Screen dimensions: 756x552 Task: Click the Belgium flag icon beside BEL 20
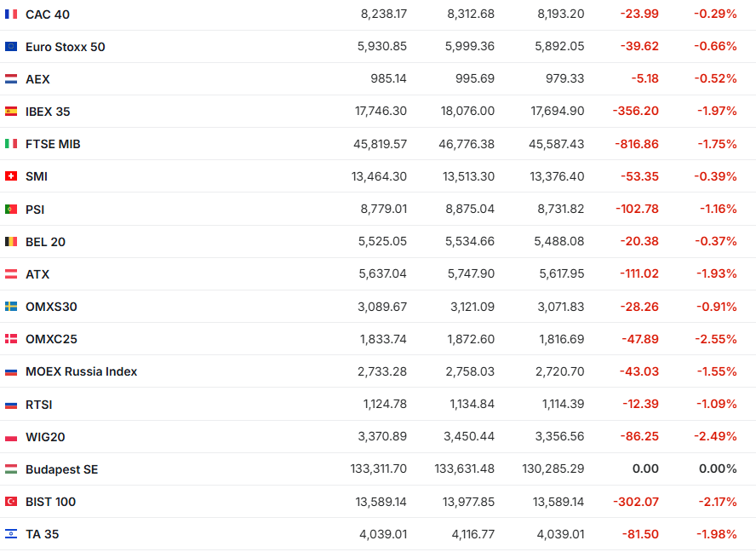[x=11, y=242]
